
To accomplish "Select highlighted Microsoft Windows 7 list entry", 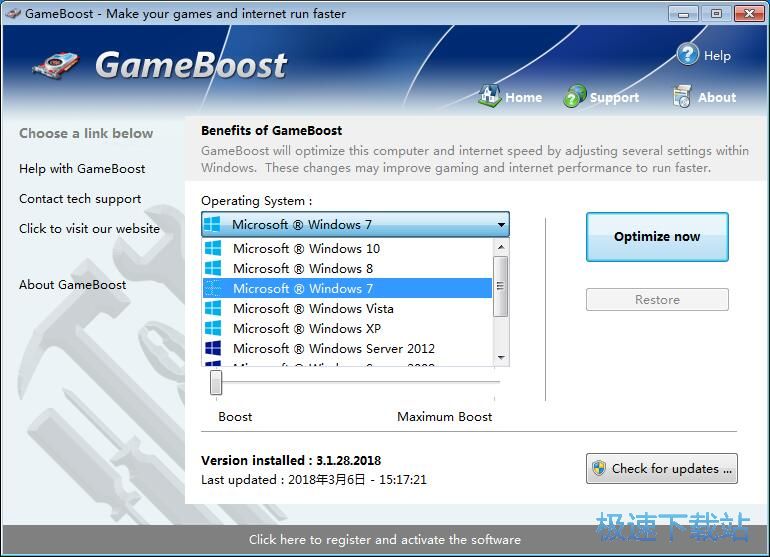I will 347,288.
